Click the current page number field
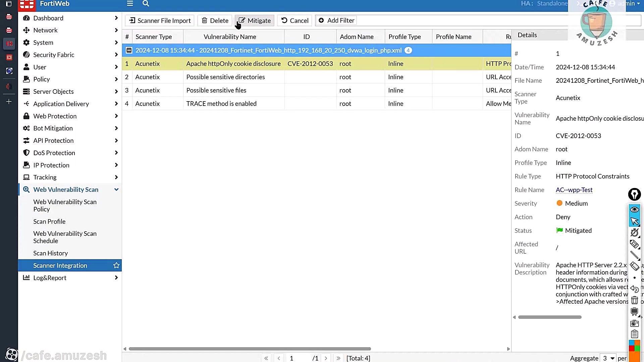Image resolution: width=644 pixels, height=362 pixels. [298, 358]
